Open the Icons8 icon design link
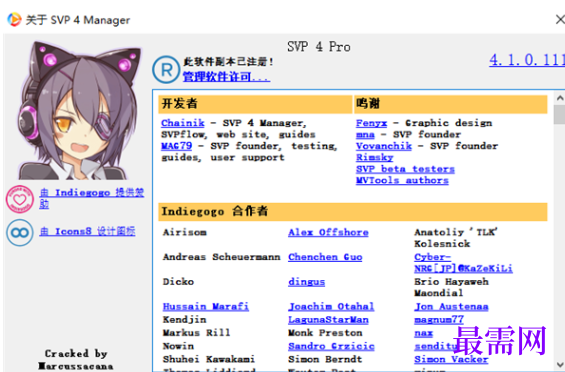Screen dimensions: 565x372 click(x=87, y=231)
